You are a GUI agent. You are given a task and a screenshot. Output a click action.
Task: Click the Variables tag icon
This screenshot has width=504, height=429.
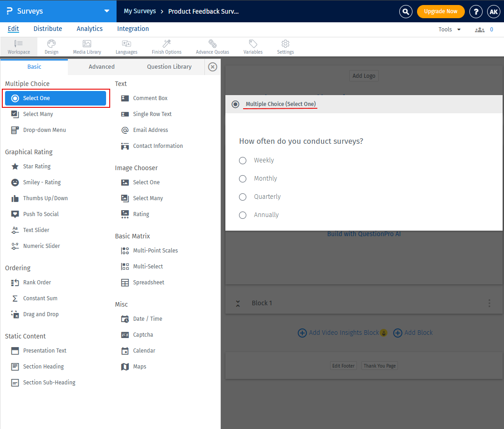[x=253, y=44]
